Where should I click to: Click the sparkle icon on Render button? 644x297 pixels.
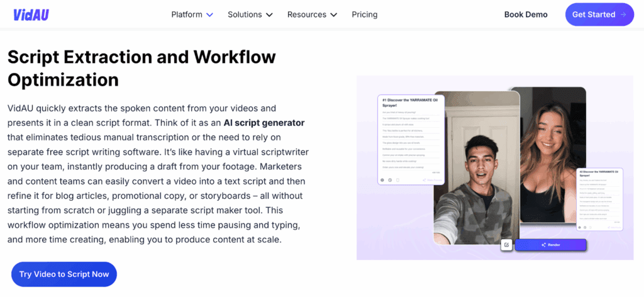543,245
